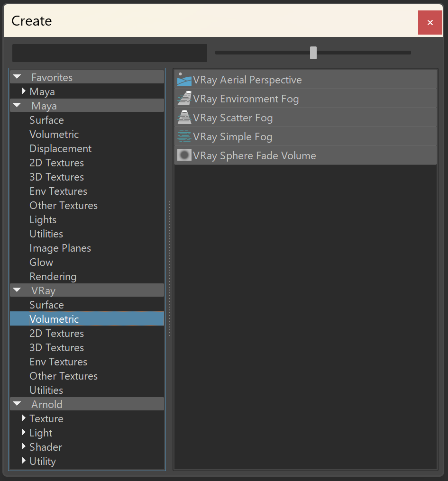
Task: Click the VRay Environment Fog icon
Action: (184, 99)
